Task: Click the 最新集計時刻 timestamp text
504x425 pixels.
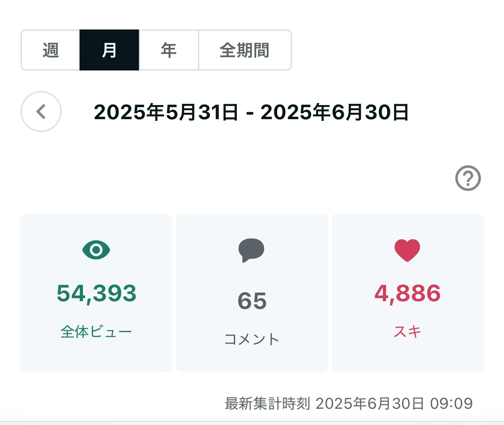Action: [x=349, y=404]
